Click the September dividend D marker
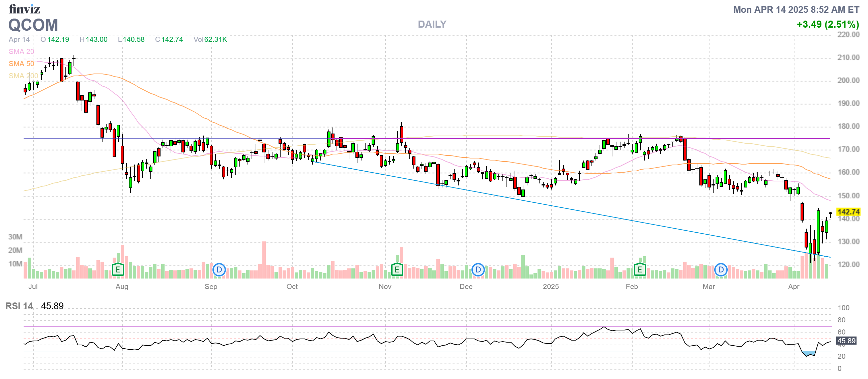Viewport: 868px width, 379px height. point(219,270)
